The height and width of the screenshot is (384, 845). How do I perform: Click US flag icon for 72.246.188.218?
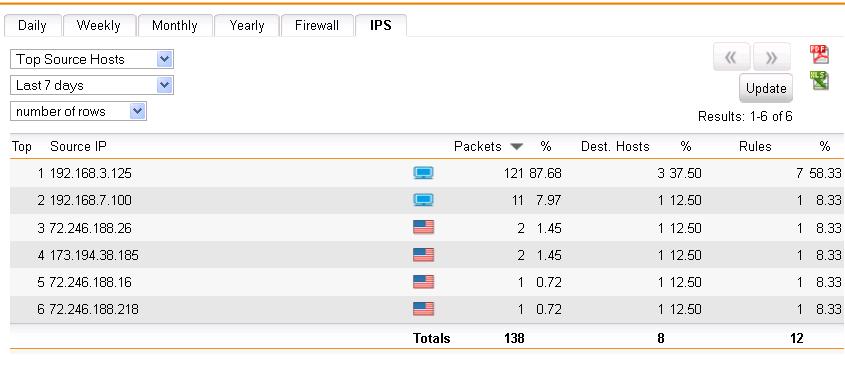pyautogui.click(x=423, y=309)
